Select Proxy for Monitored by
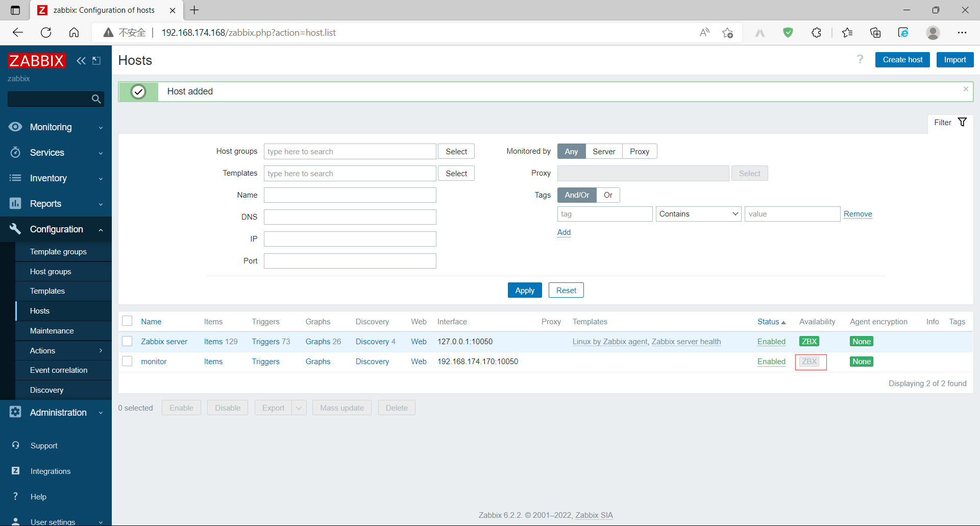Screen dimensions: 980x526 pyautogui.click(x=640, y=152)
